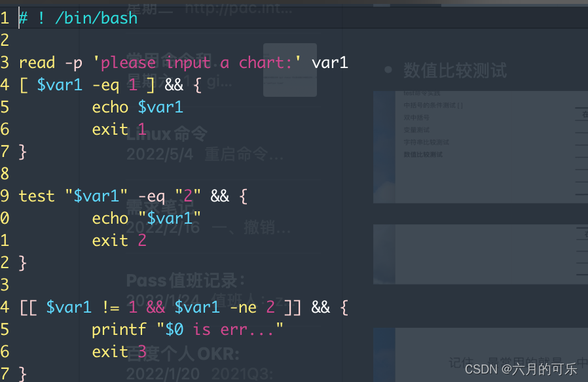Image resolution: width=588 pixels, height=382 pixels.
Task: Click the blue thumbnail on the bottom card
Action: pyautogui.click(x=384, y=356)
